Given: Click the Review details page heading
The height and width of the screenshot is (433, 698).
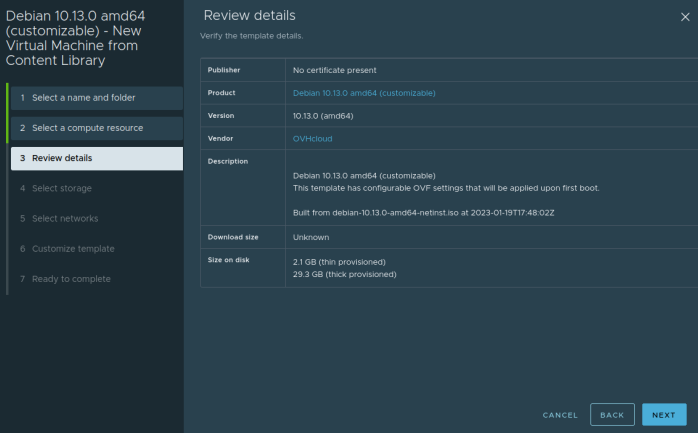Looking at the screenshot, I should click(x=249, y=16).
